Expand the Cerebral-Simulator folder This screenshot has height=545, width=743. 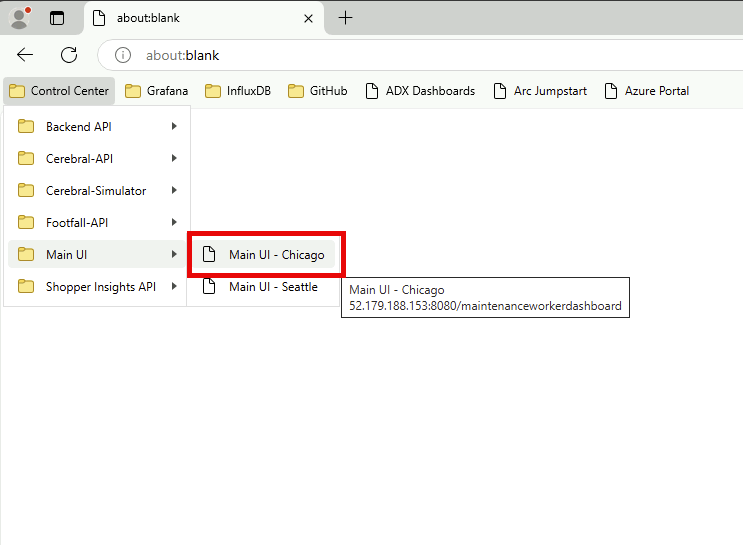click(x=97, y=191)
